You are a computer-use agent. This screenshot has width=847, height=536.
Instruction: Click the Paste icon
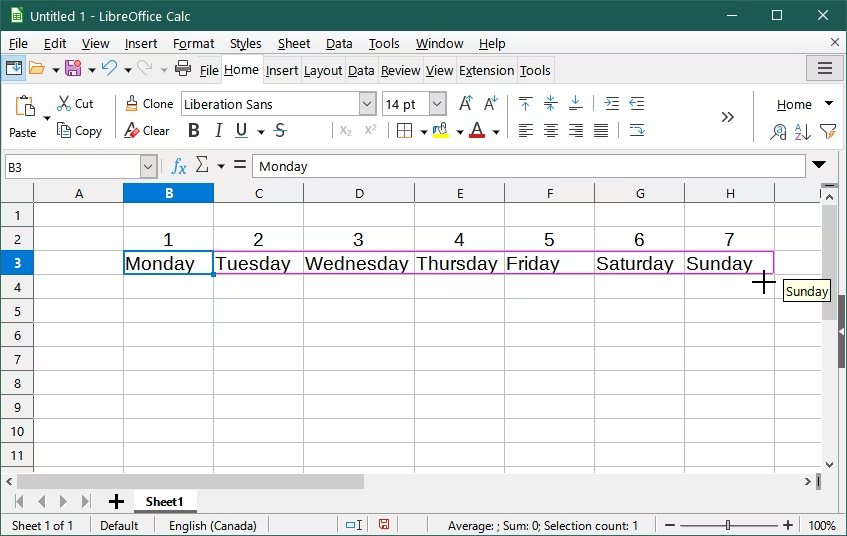pos(25,106)
